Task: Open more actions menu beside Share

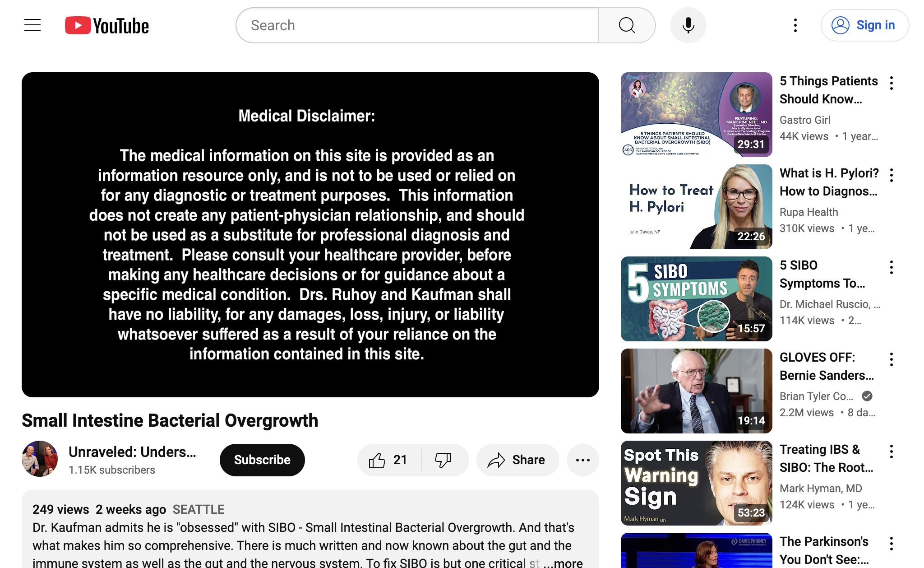Action: point(582,460)
